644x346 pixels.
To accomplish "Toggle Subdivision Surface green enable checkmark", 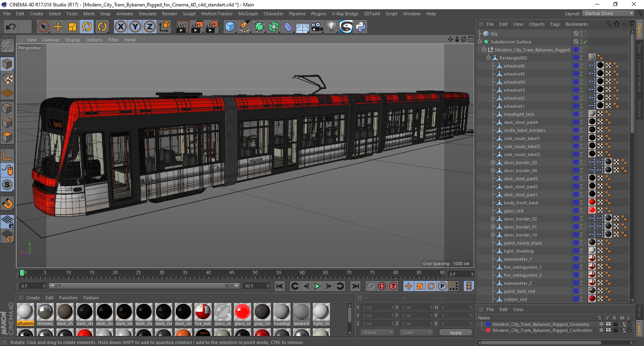I will (x=585, y=42).
